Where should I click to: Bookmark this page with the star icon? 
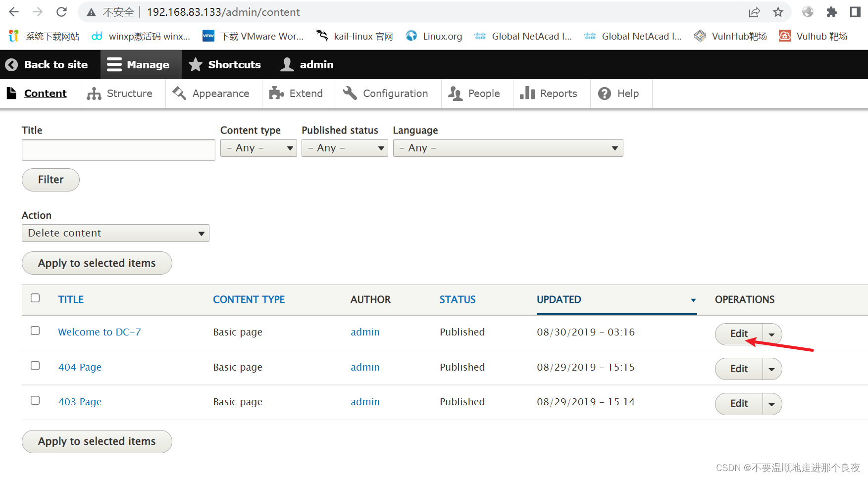778,12
